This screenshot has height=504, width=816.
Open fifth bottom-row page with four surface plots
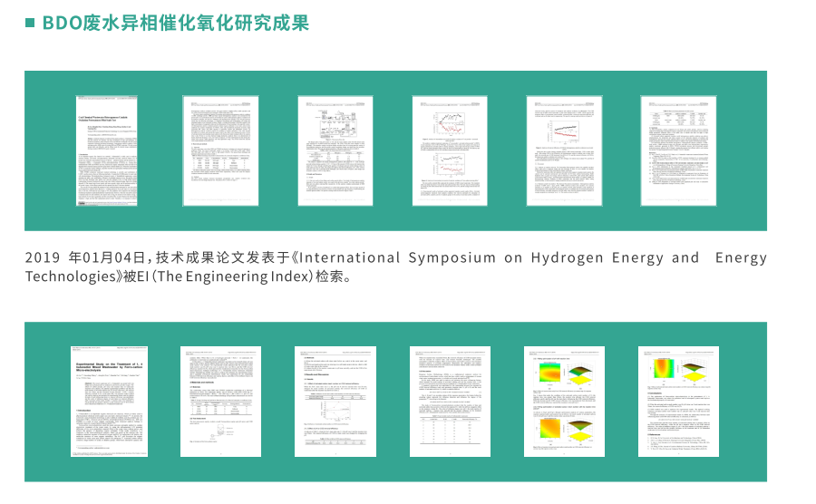[x=564, y=401]
